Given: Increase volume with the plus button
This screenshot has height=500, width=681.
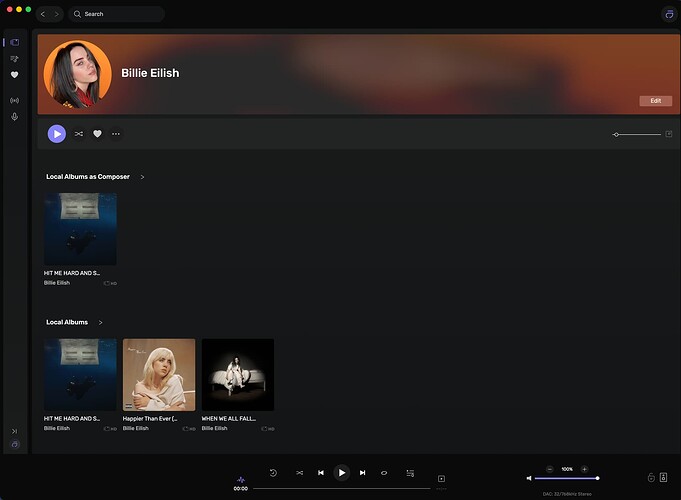Looking at the screenshot, I should pyautogui.click(x=585, y=469).
